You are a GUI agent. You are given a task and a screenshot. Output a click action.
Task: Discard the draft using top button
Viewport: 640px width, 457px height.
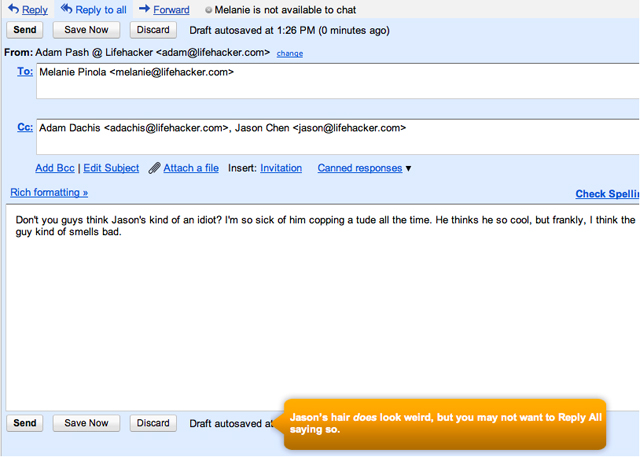(153, 30)
